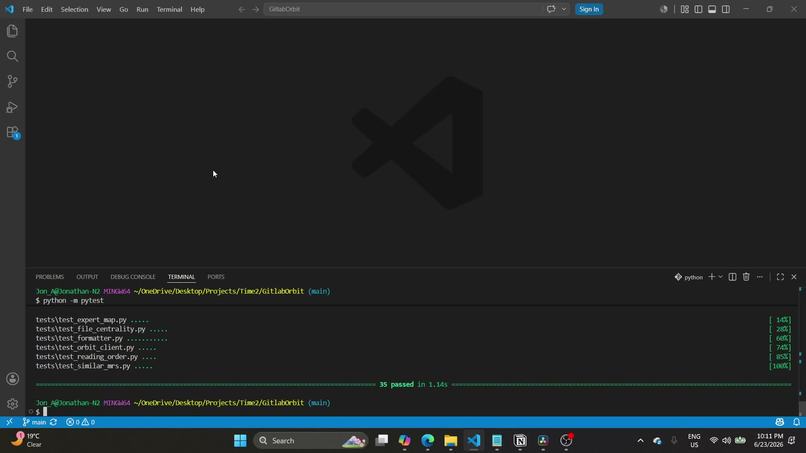Screen dimensions: 806x453
Task: Click the main branch status item
Action: point(34,422)
